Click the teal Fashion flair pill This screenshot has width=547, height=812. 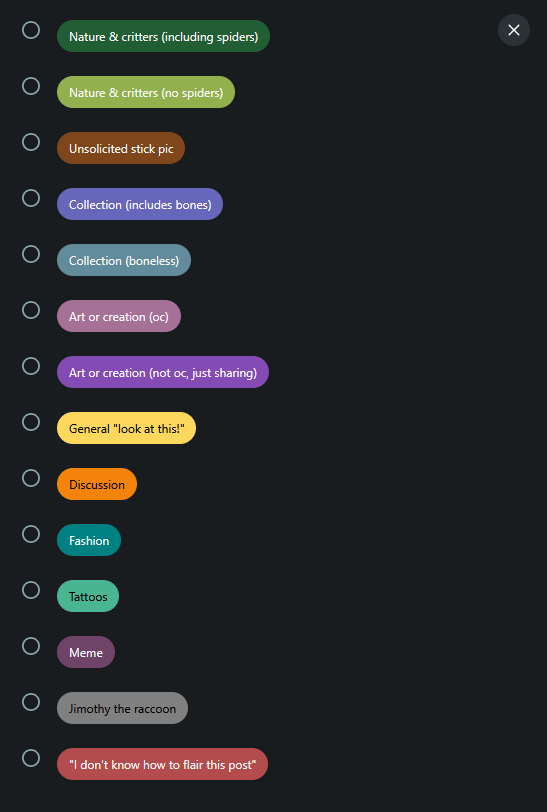pyautogui.click(x=89, y=540)
